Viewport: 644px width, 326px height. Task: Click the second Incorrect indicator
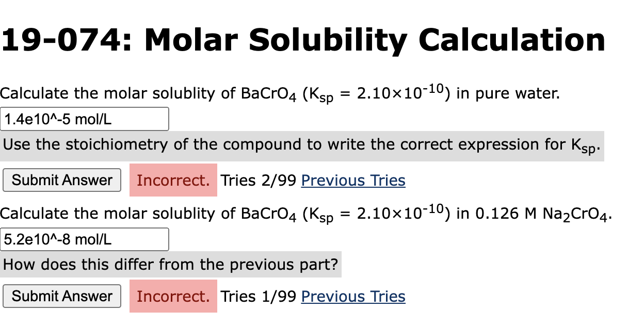pyautogui.click(x=173, y=296)
